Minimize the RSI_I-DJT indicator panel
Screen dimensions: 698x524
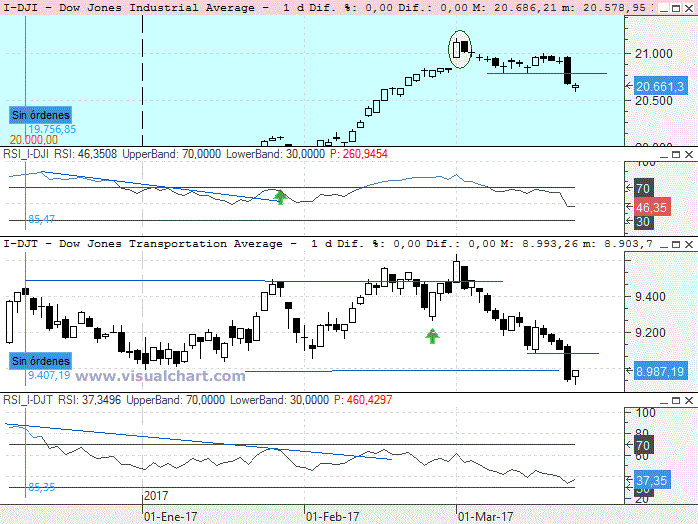coord(663,400)
